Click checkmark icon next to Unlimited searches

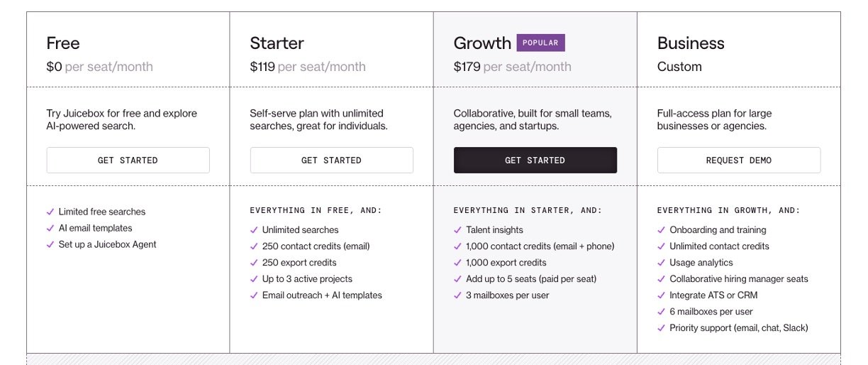[254, 230]
